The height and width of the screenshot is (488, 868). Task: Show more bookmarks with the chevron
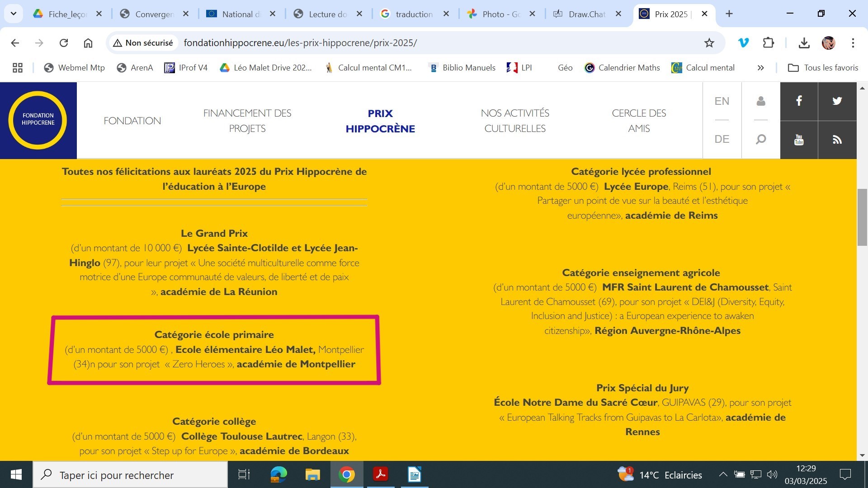point(760,68)
